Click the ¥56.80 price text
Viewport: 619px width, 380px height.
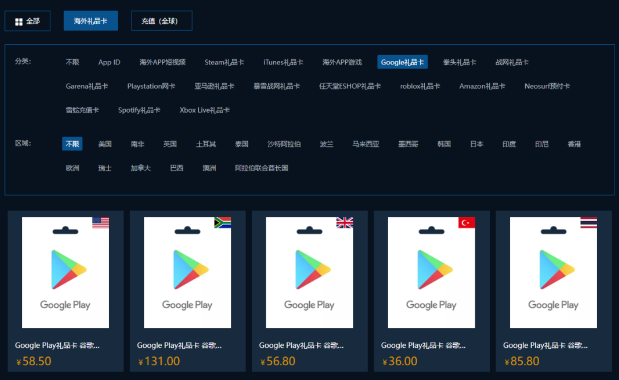(x=278, y=361)
